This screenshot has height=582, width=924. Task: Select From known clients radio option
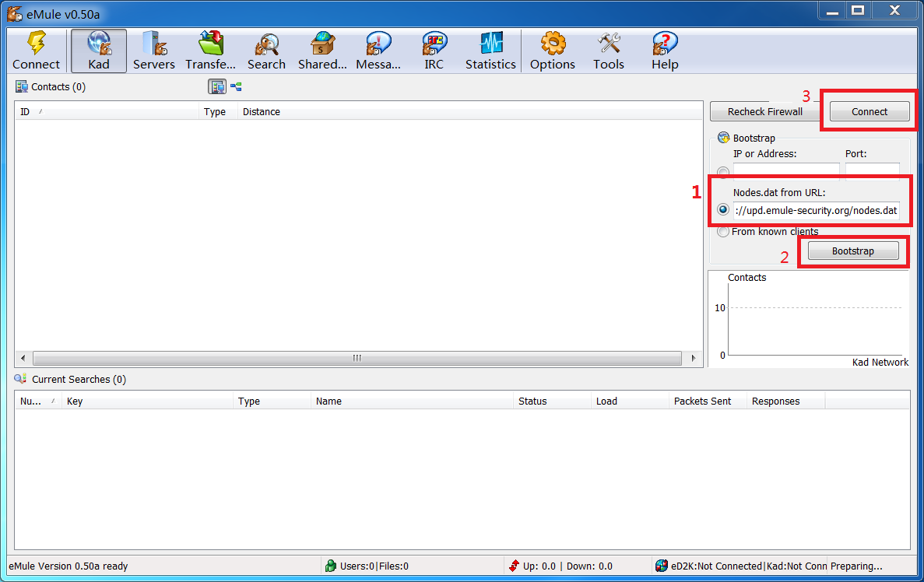pos(724,231)
